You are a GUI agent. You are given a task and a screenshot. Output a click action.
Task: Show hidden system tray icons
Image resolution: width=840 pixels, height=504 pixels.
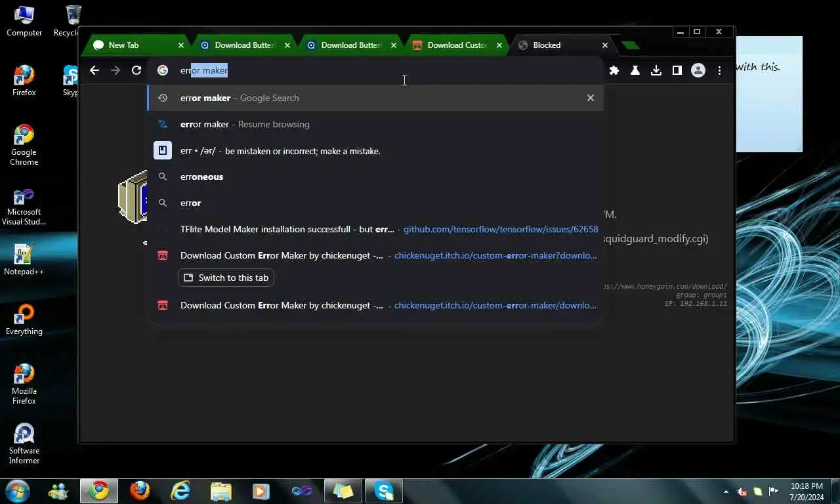[x=726, y=492]
